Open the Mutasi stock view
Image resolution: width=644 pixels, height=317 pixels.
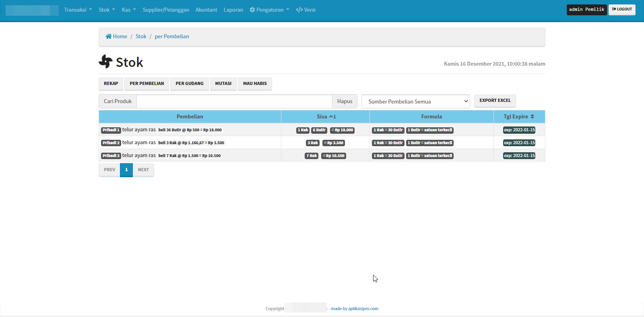point(223,83)
